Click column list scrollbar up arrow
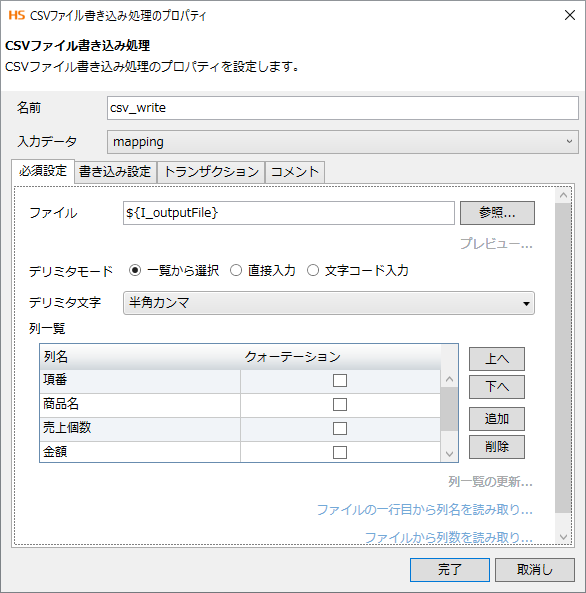The height and width of the screenshot is (593, 586). (449, 379)
